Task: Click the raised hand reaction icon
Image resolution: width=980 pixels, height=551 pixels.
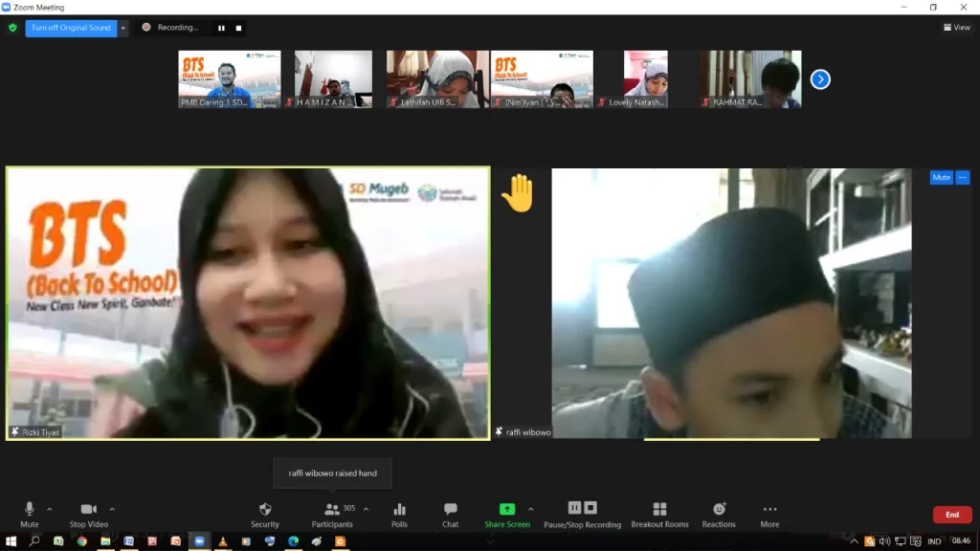Action: [x=518, y=191]
